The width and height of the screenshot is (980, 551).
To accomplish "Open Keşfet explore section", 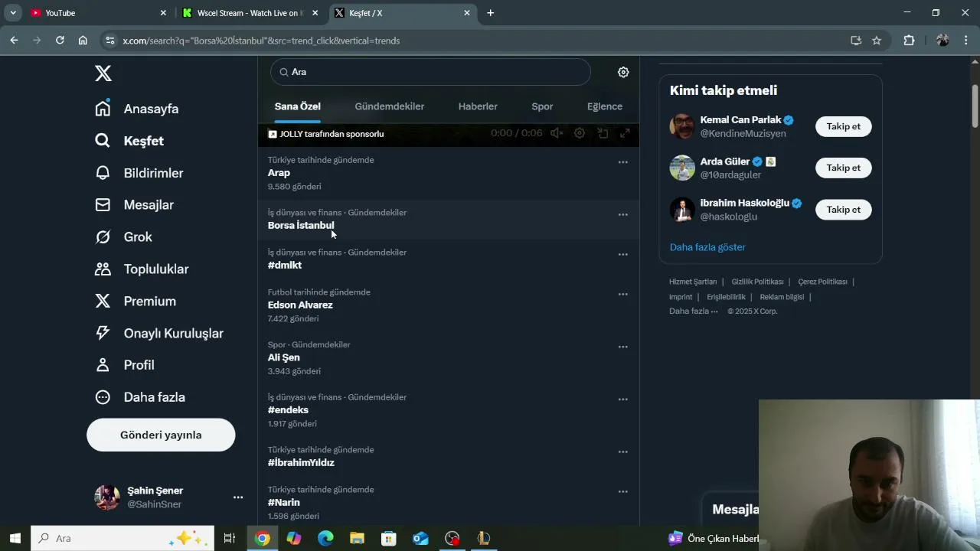I will tap(129, 141).
